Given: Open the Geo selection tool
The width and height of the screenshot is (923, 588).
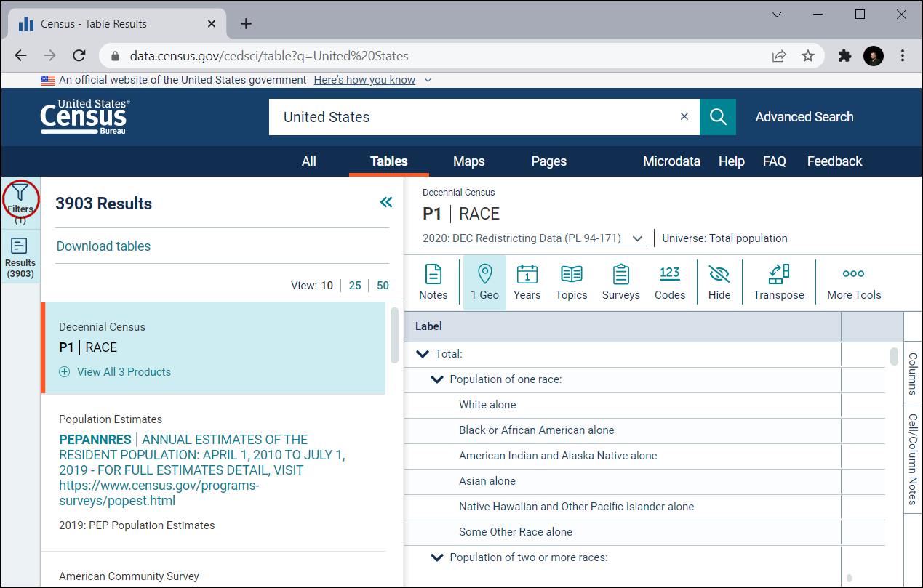Looking at the screenshot, I should pos(484,282).
